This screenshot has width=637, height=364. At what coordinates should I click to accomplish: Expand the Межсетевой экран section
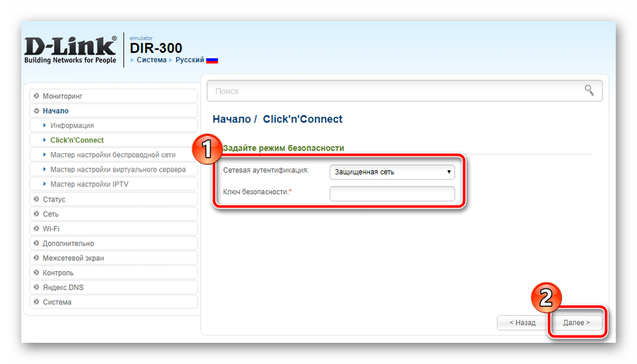pyautogui.click(x=113, y=258)
